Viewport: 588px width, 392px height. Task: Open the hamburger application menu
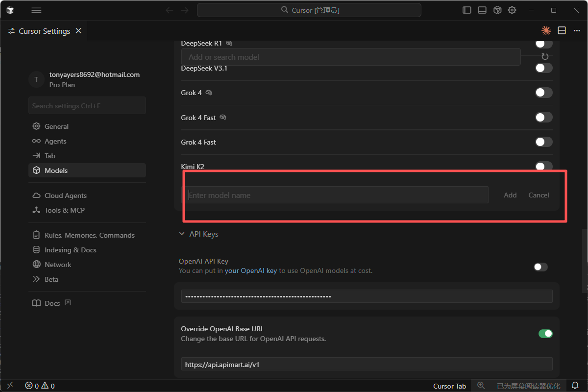pos(36,10)
